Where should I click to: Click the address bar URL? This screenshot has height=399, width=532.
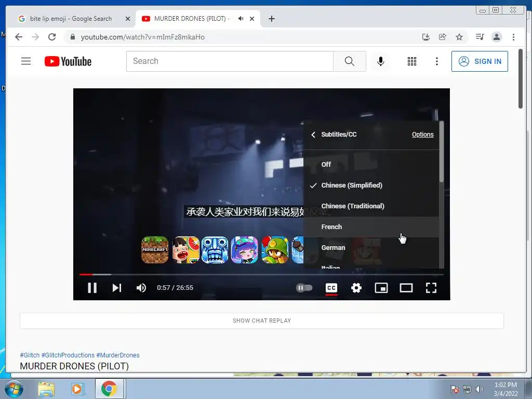tap(142, 37)
